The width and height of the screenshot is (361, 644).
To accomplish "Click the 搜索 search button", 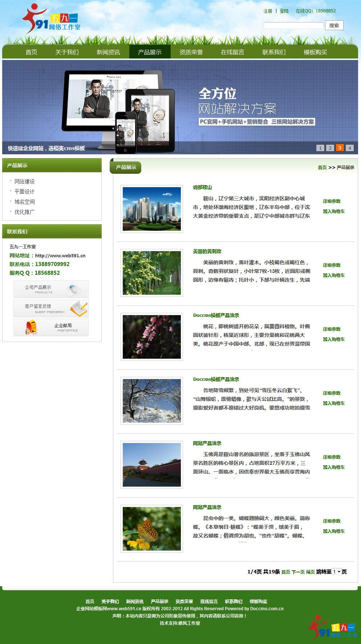I will tap(334, 25).
